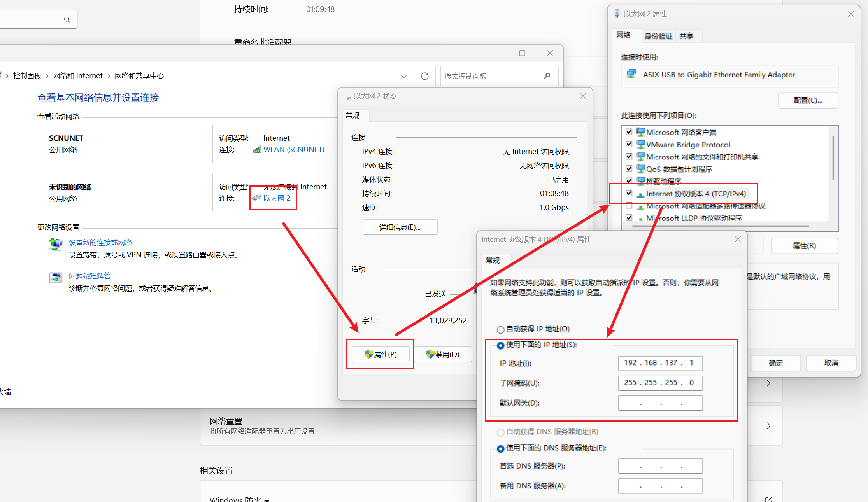Click the title bar icon of 以太网 2 属性
This screenshot has width=868, height=502.
tap(617, 14)
